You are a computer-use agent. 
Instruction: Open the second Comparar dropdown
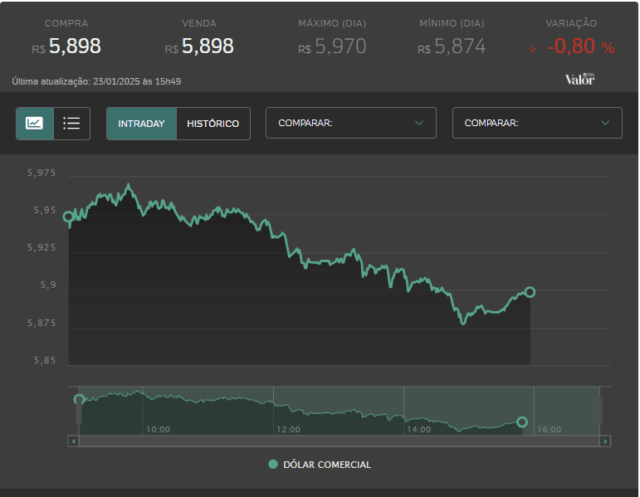(x=537, y=123)
